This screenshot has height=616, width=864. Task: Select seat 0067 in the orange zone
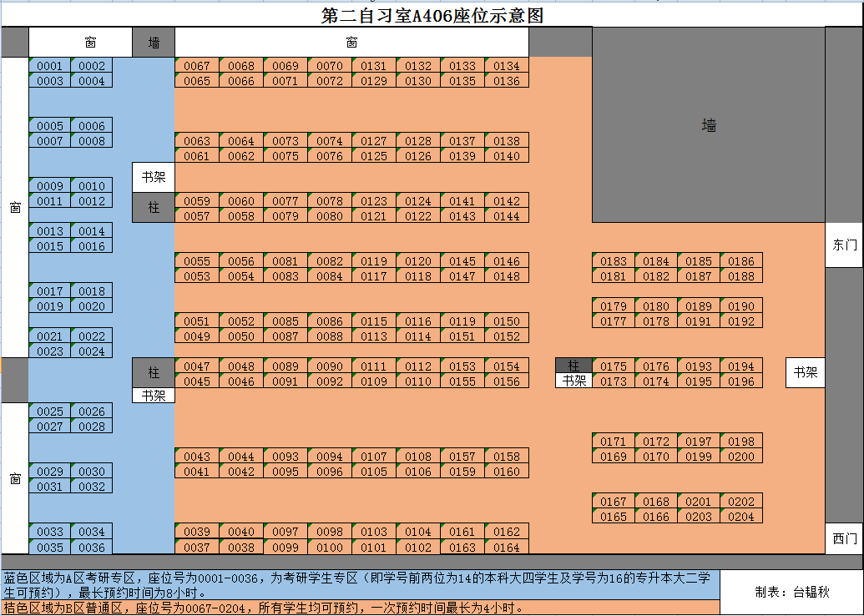tap(197, 66)
